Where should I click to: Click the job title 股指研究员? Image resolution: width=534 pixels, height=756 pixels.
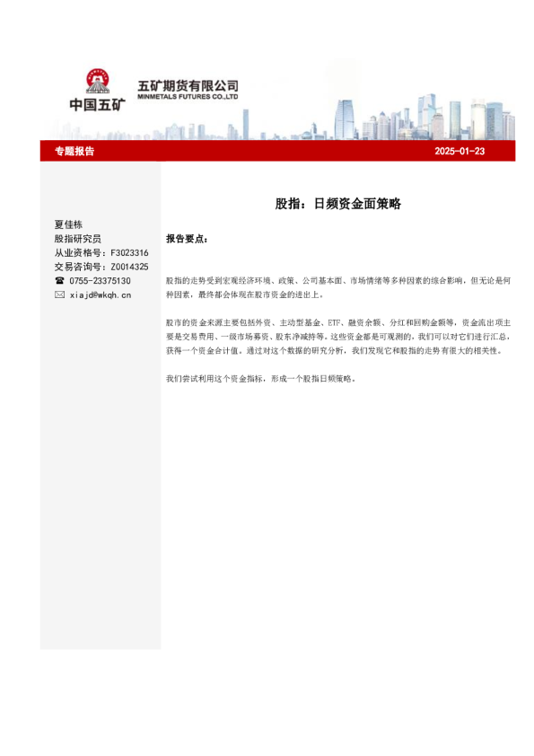[77, 239]
